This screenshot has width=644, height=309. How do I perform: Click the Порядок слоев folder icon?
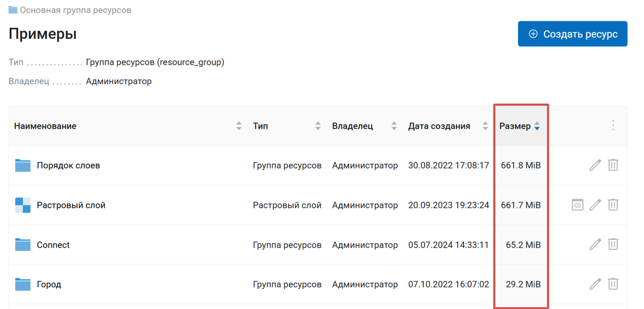pos(23,166)
